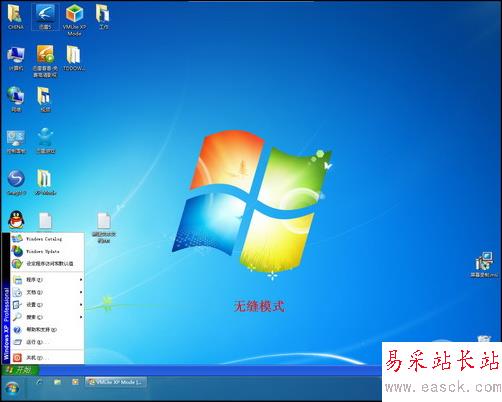Click the folder icon pinned on Windows 7 taskbar
This screenshot has height=402, width=502.
click(57, 382)
